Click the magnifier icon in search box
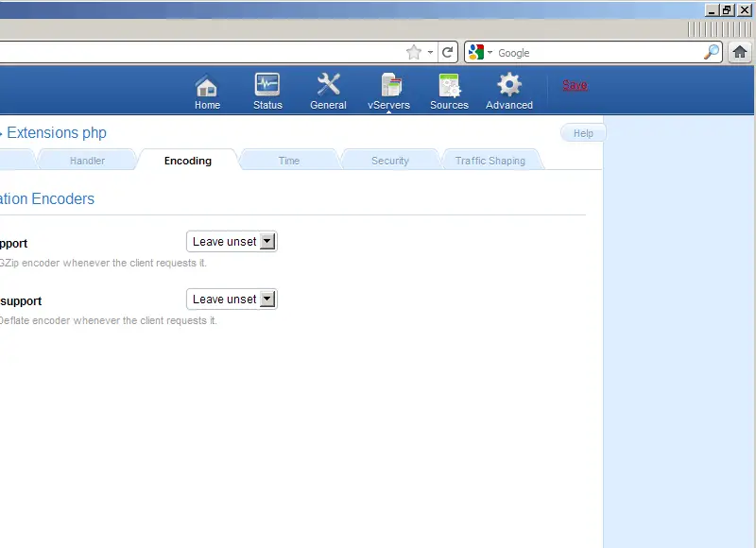 (x=712, y=53)
